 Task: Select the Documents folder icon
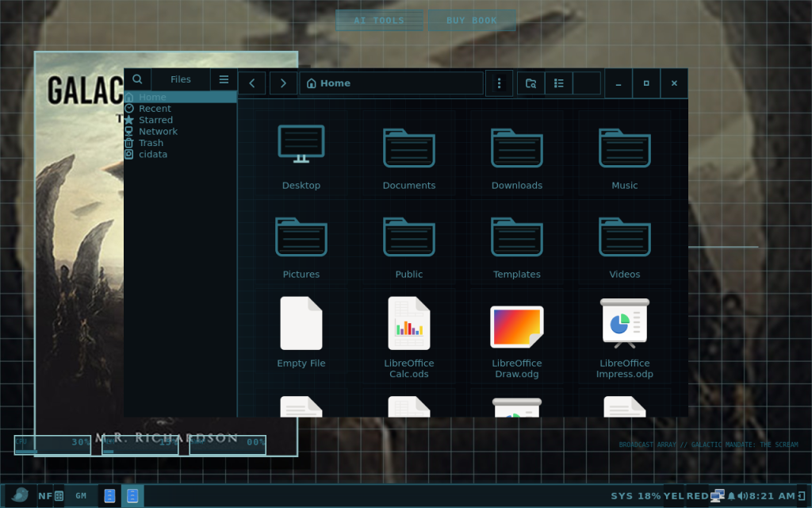(x=409, y=147)
